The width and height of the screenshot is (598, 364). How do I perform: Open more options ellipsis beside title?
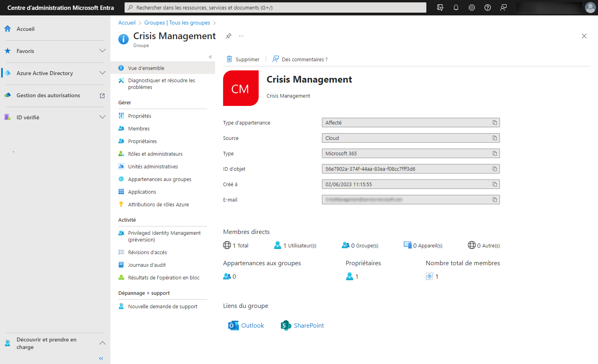pos(241,36)
